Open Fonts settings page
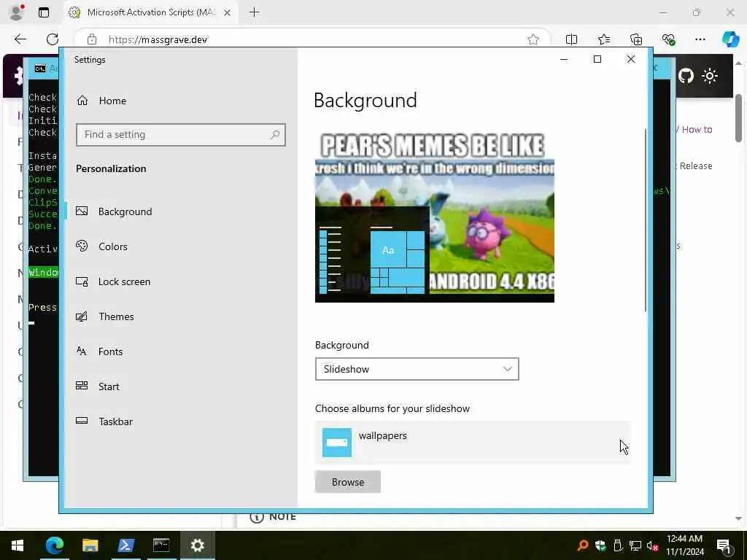The image size is (747, 560). pyautogui.click(x=99, y=351)
